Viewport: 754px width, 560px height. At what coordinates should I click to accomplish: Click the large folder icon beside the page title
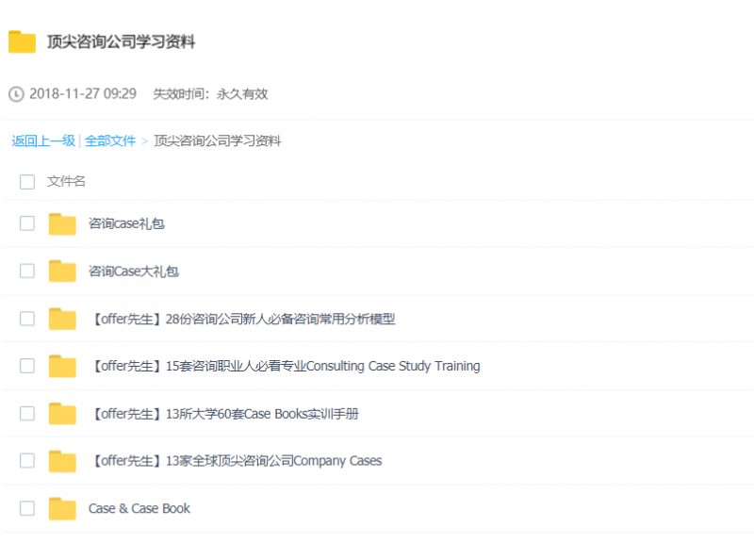(22, 41)
